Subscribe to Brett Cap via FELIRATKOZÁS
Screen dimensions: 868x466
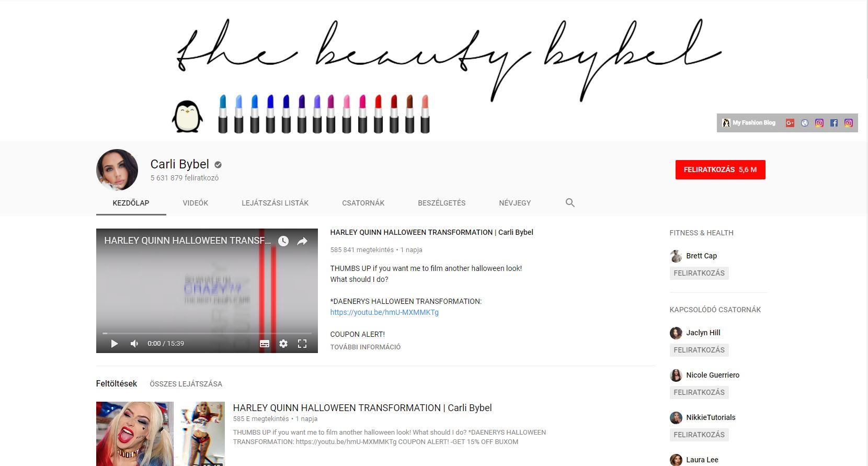[699, 273]
